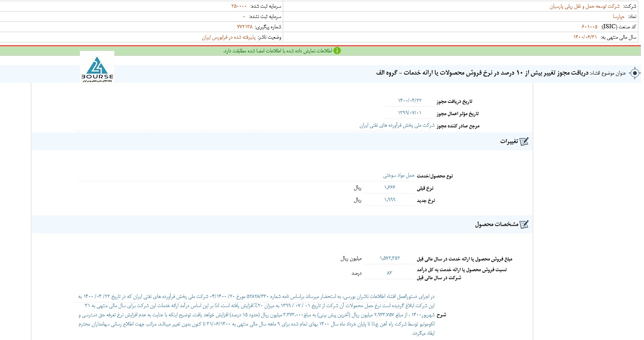Screen dimensions: 644x340
Task: Click the symbol value حپارسا
Action: 618,16
